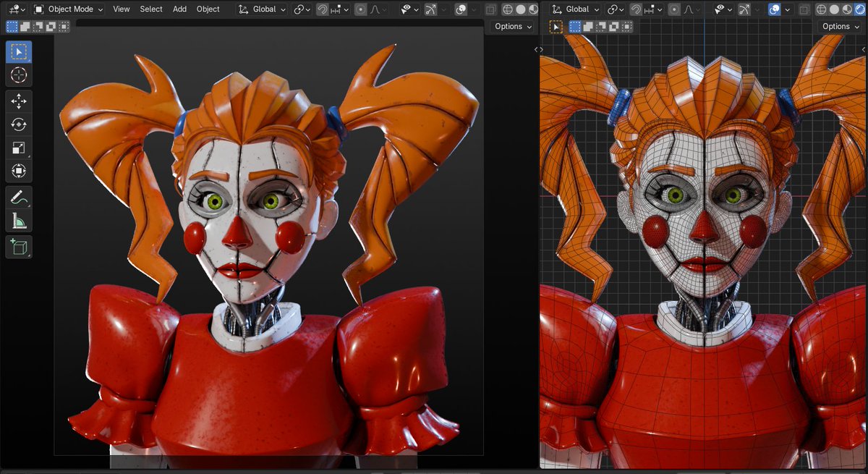
Task: Open Options popover in right viewport
Action: pos(841,26)
